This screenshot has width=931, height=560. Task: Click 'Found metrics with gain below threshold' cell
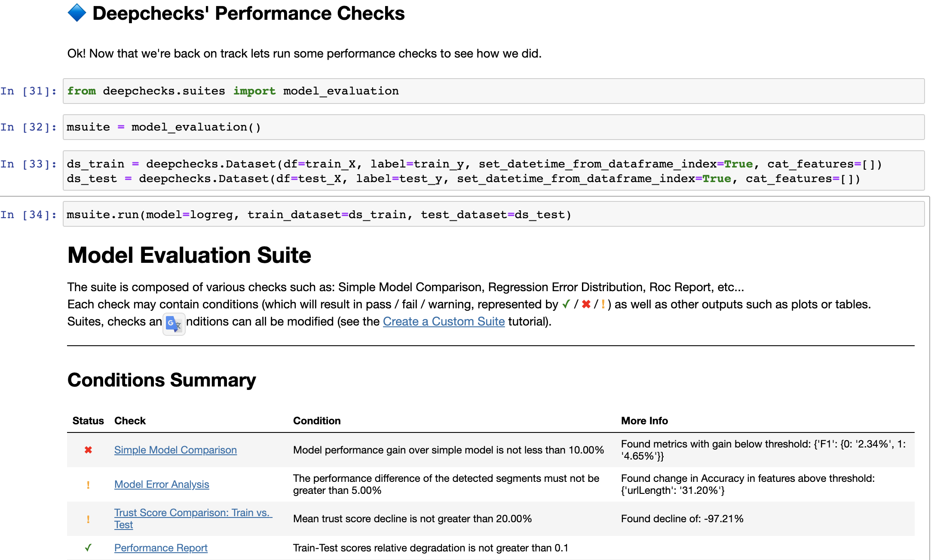click(763, 450)
